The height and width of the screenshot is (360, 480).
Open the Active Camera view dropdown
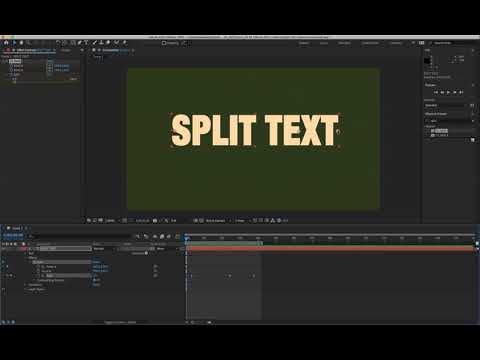[x=217, y=221]
